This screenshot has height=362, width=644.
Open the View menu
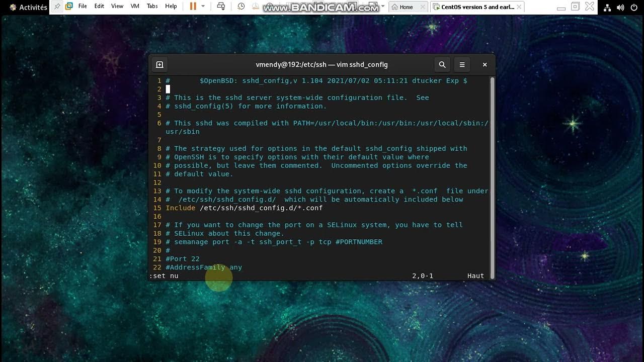117,7
